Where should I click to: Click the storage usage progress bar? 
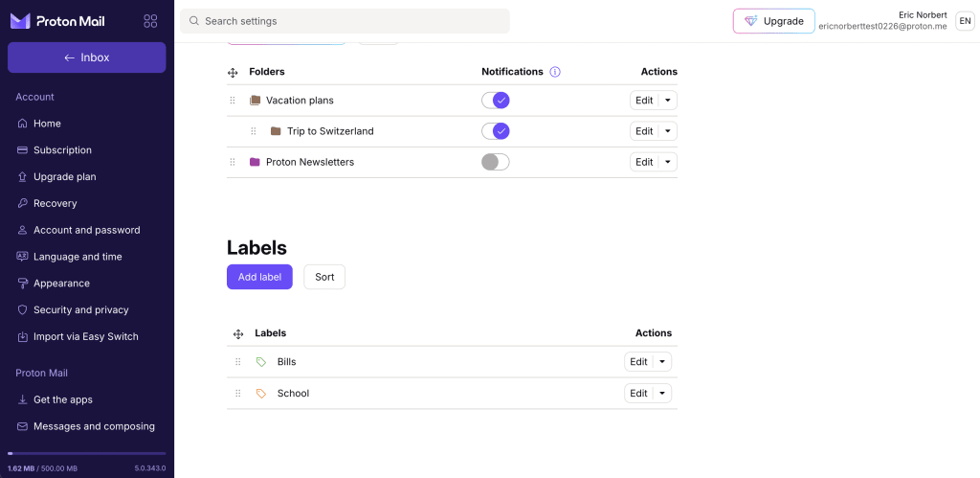tap(87, 453)
